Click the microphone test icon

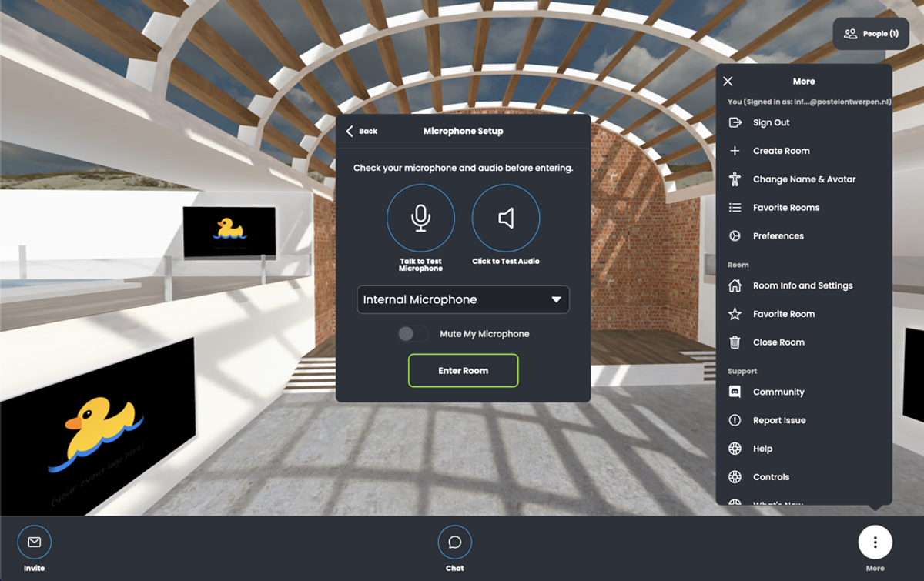click(420, 219)
